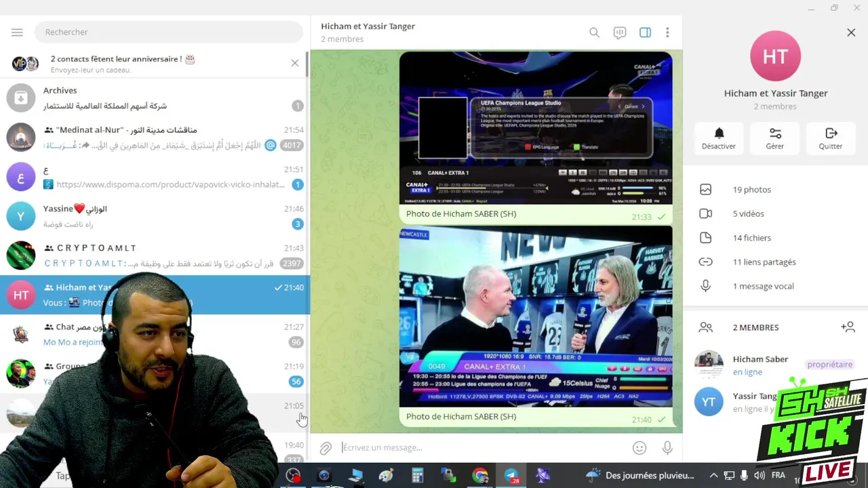Click the chat list scrollbar
The height and width of the screenshot is (488, 868).
(308, 64)
